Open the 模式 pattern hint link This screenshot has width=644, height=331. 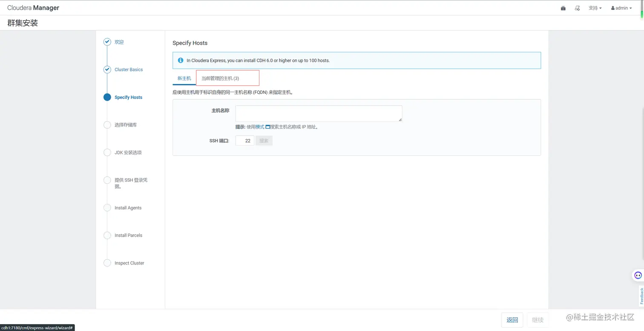260,127
